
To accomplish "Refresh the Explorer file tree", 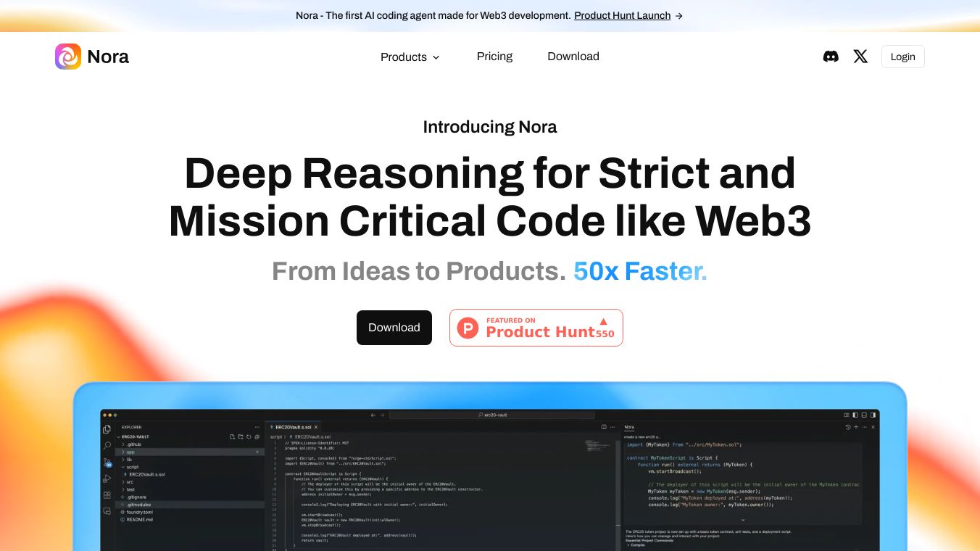I will coord(249,437).
